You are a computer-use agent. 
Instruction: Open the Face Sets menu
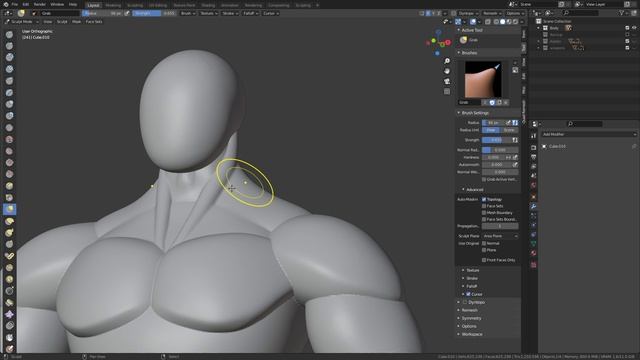click(94, 22)
